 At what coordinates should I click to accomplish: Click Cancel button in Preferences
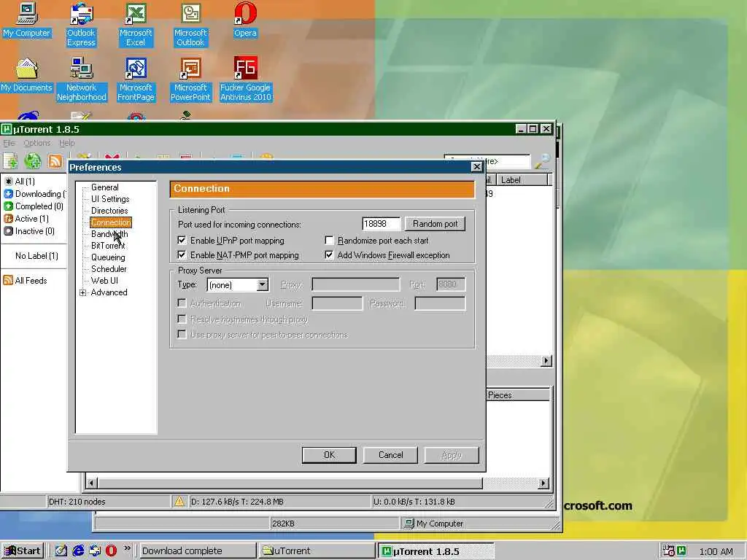(x=391, y=455)
